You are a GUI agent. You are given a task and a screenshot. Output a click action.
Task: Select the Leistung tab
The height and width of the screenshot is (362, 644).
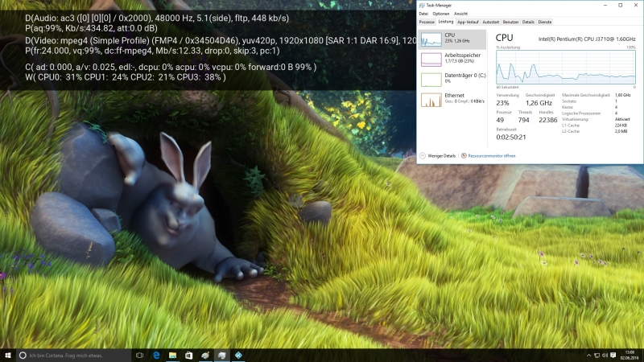click(x=446, y=22)
